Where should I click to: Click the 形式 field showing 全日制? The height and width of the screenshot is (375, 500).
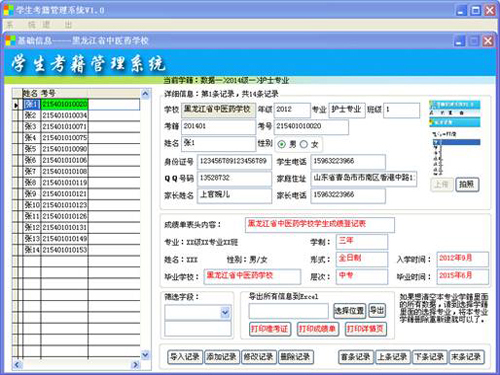[362, 259]
